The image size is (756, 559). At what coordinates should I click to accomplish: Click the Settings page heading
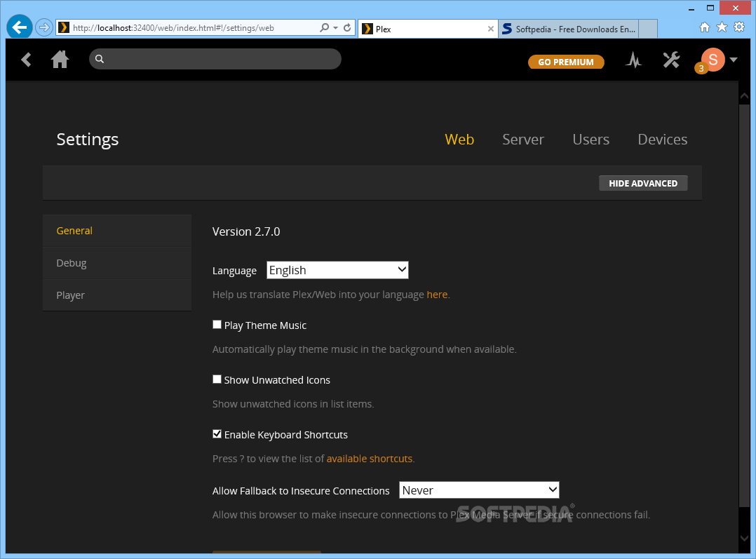tap(87, 140)
